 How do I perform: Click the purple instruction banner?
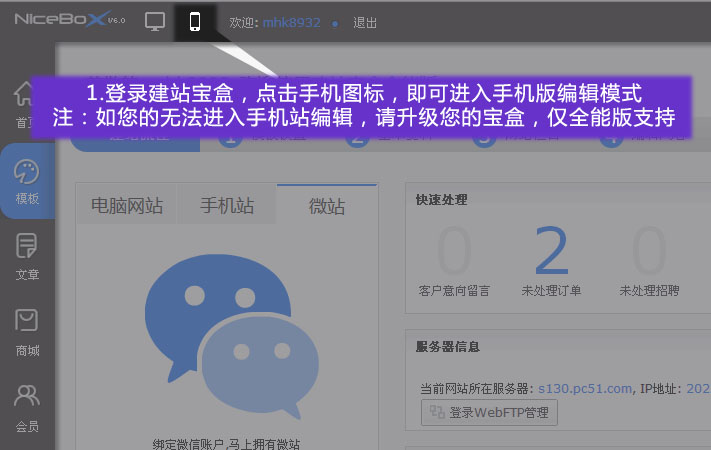coord(360,106)
